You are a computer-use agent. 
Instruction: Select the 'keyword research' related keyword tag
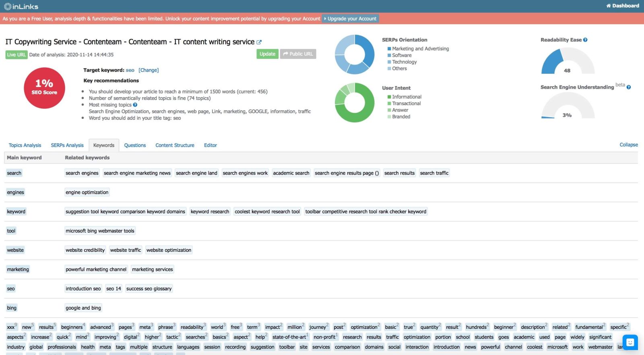click(x=210, y=212)
